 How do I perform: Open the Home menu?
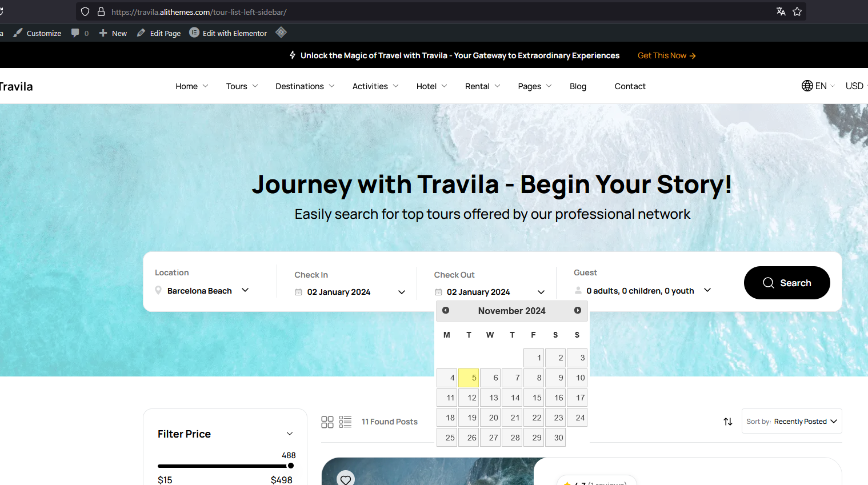click(191, 86)
